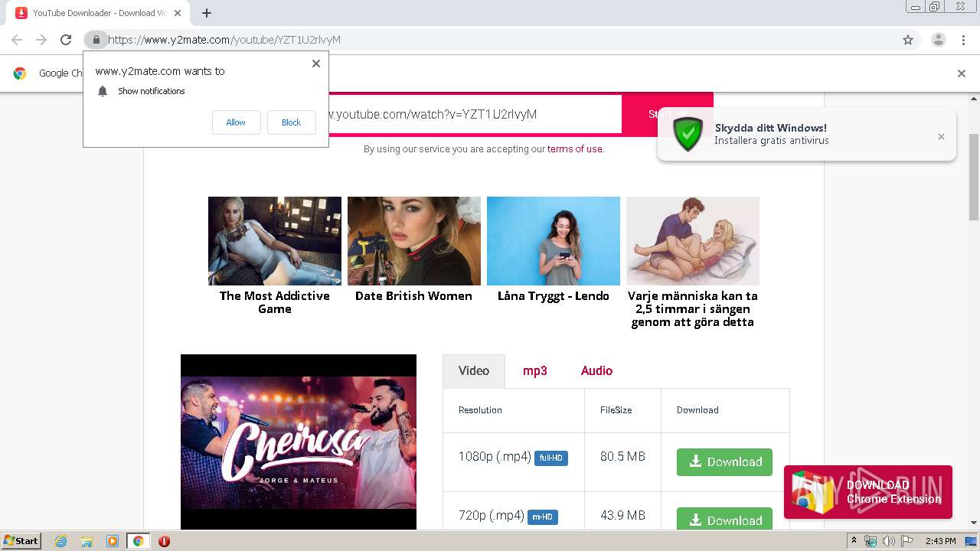The width and height of the screenshot is (980, 551).
Task: Download the 720p mp4 video
Action: [x=724, y=519]
